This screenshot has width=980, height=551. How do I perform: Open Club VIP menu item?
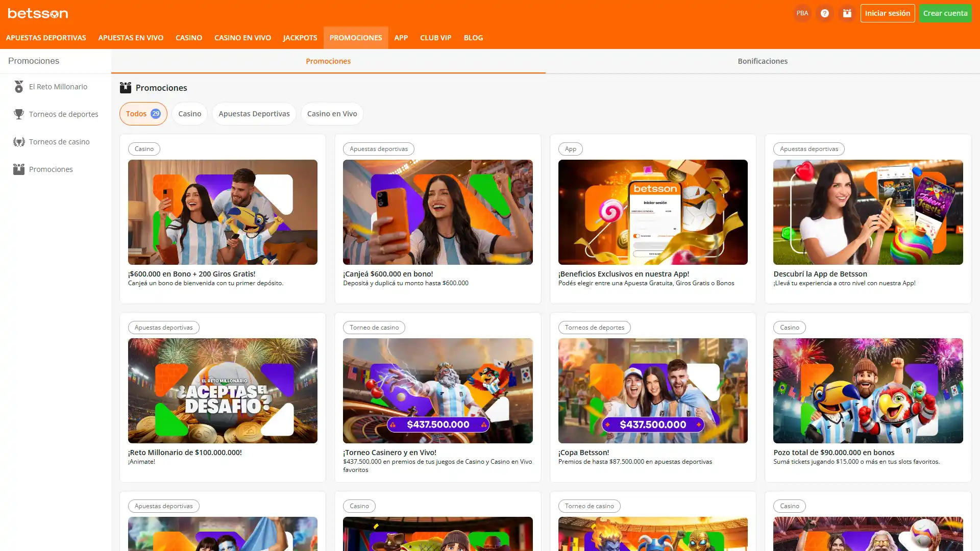[x=435, y=38]
